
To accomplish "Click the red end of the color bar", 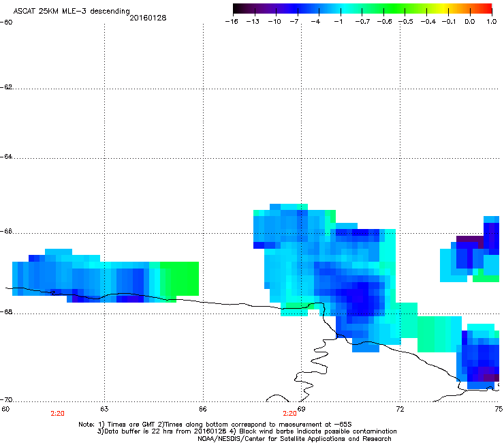I will point(487,9).
